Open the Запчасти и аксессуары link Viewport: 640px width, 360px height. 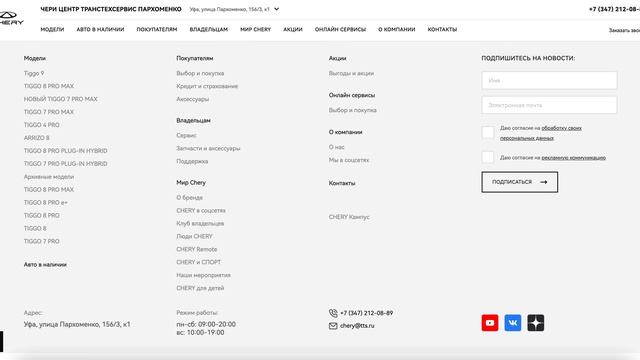[x=208, y=149]
